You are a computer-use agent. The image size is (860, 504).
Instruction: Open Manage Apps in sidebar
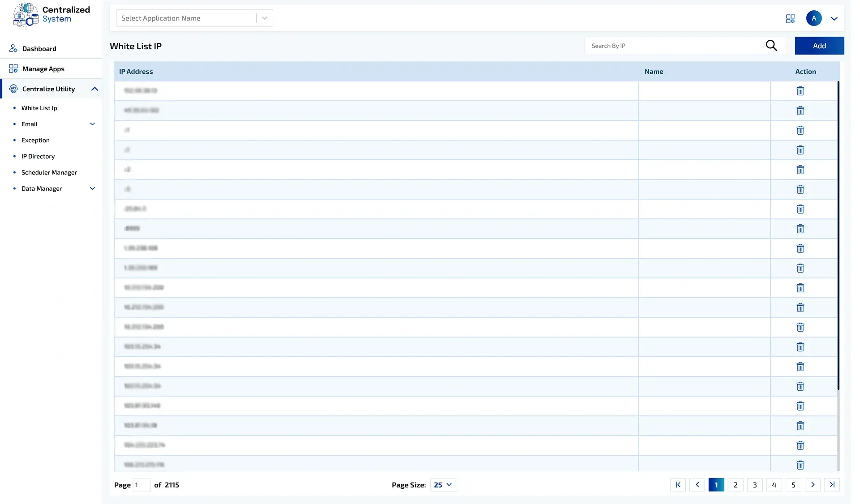(43, 69)
